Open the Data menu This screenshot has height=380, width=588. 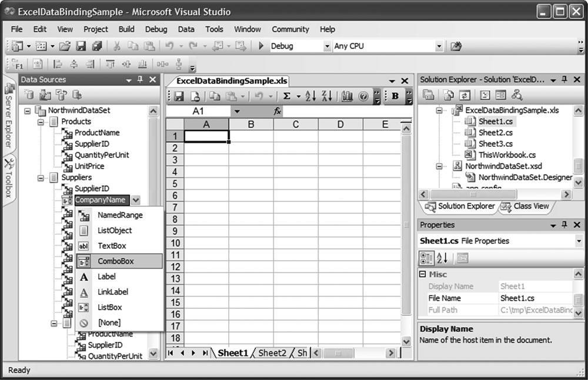186,29
